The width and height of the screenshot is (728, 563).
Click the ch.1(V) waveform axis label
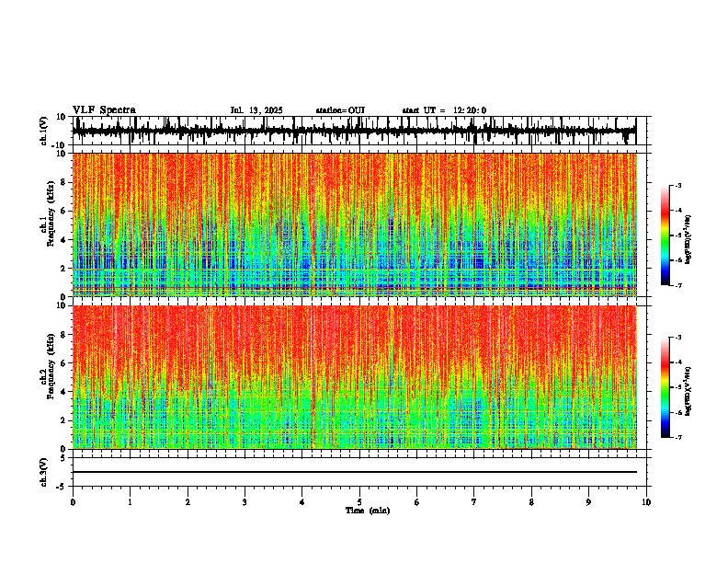[44, 131]
